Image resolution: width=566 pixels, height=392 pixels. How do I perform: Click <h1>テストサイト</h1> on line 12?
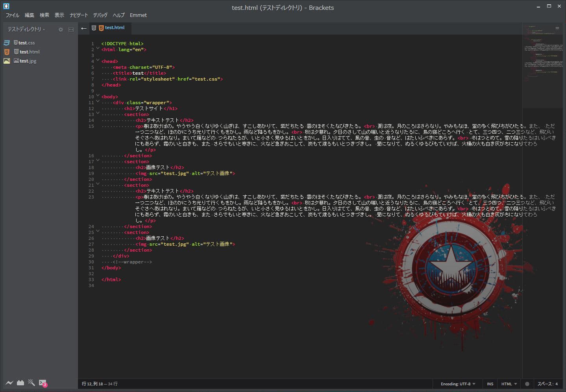151,109
